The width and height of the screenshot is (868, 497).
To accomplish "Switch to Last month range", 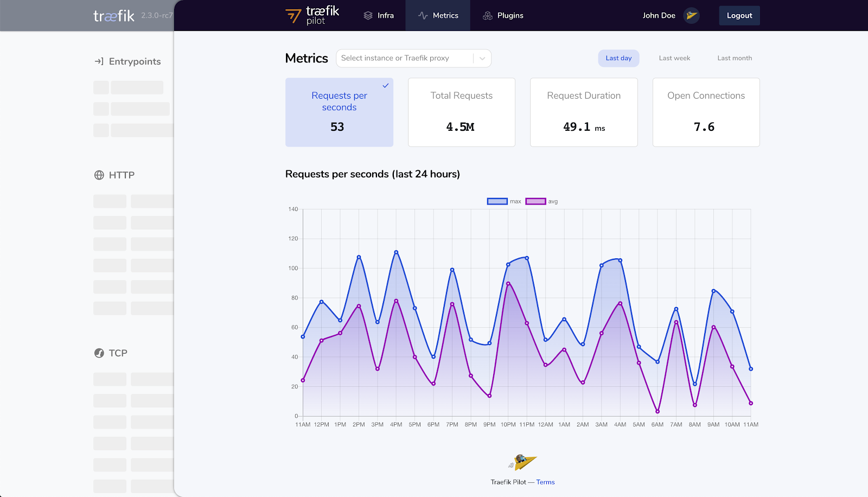I will 735,58.
